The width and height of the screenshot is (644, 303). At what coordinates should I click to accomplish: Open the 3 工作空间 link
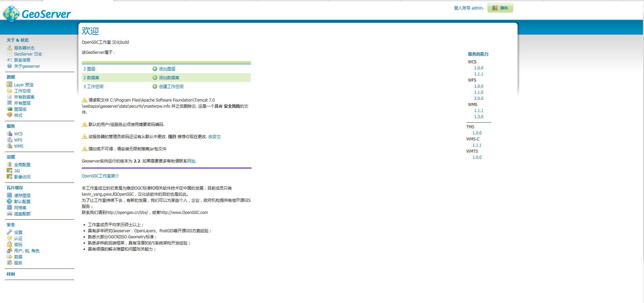click(x=93, y=87)
